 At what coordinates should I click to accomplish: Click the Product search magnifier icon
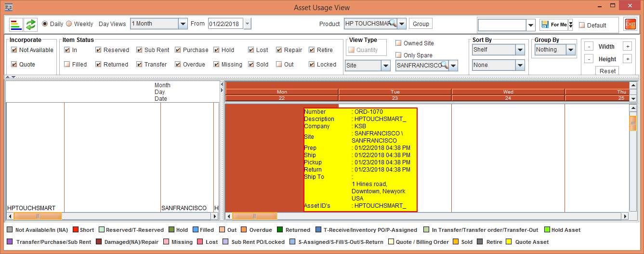393,24
